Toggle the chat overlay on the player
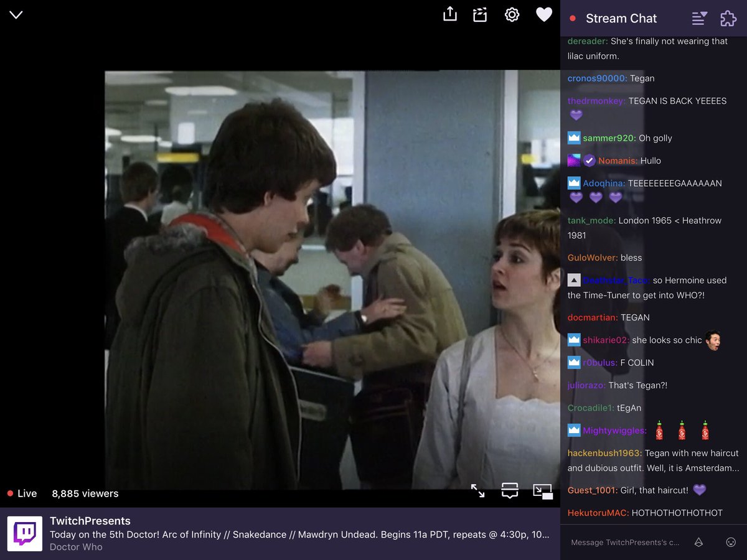747x560 pixels. (509, 491)
